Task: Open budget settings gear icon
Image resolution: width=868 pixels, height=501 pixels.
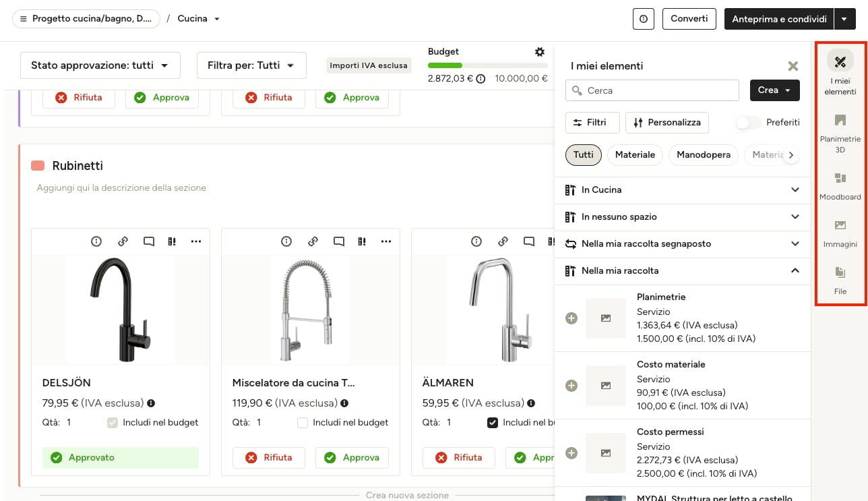Action: [x=539, y=52]
